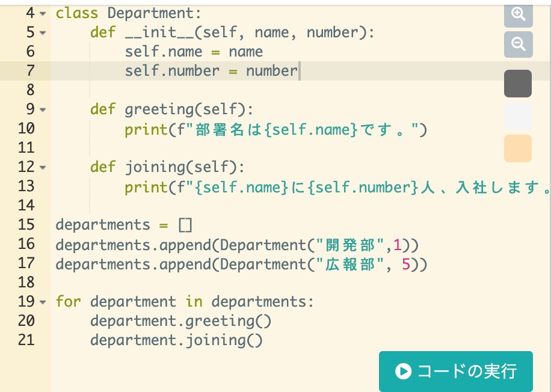Click the number 1 argument on line 16
Screen dimensions: 551x392
point(398,245)
